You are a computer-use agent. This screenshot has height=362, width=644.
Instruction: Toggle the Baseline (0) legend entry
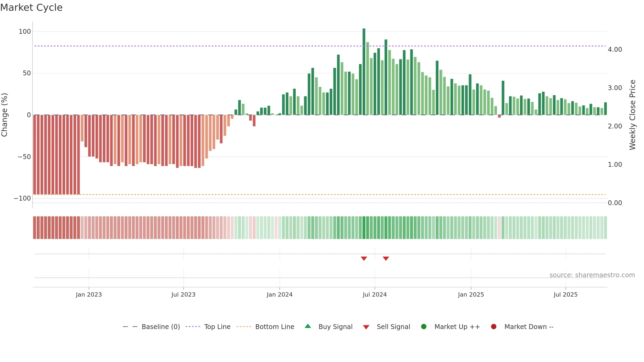point(151,327)
